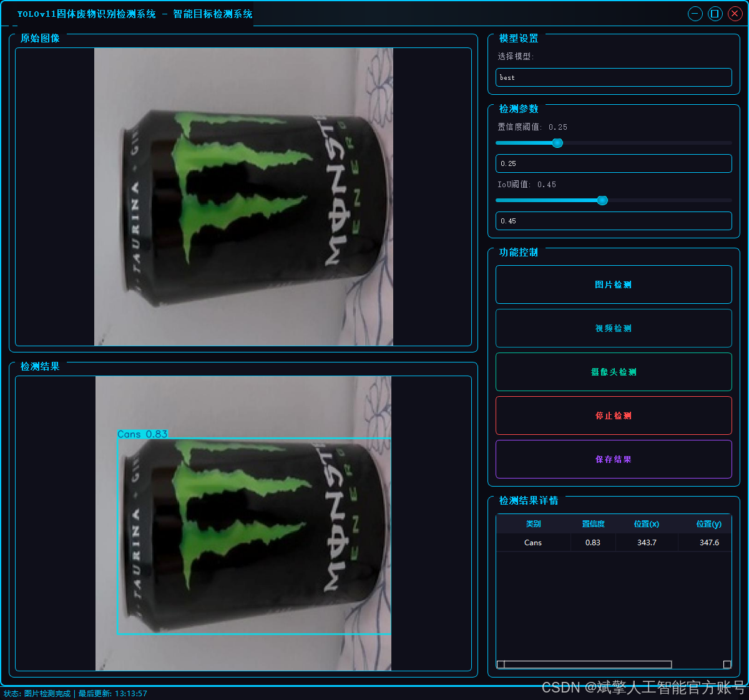Adjust the IoU threshold slider handle

[602, 200]
